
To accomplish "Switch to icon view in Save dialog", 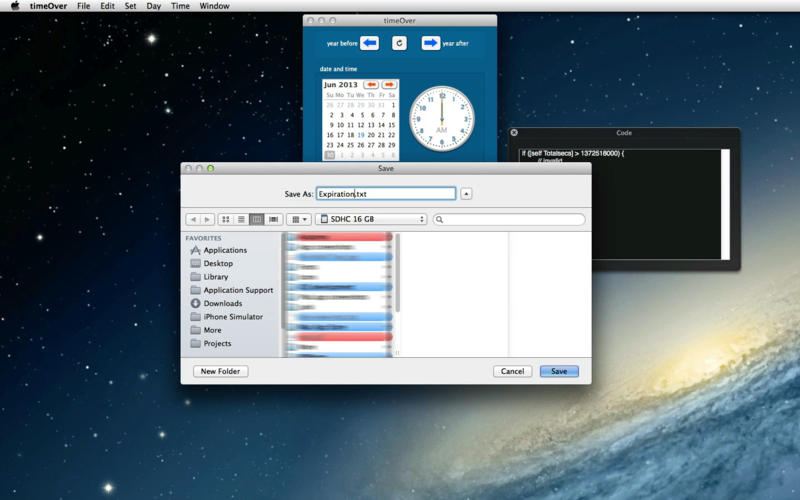I will click(226, 219).
